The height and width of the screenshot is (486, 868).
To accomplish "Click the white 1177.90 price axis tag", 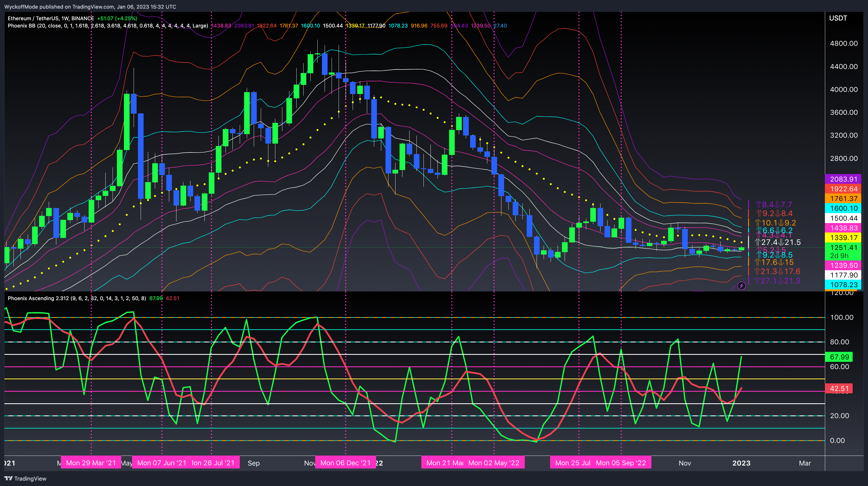I will coord(843,275).
